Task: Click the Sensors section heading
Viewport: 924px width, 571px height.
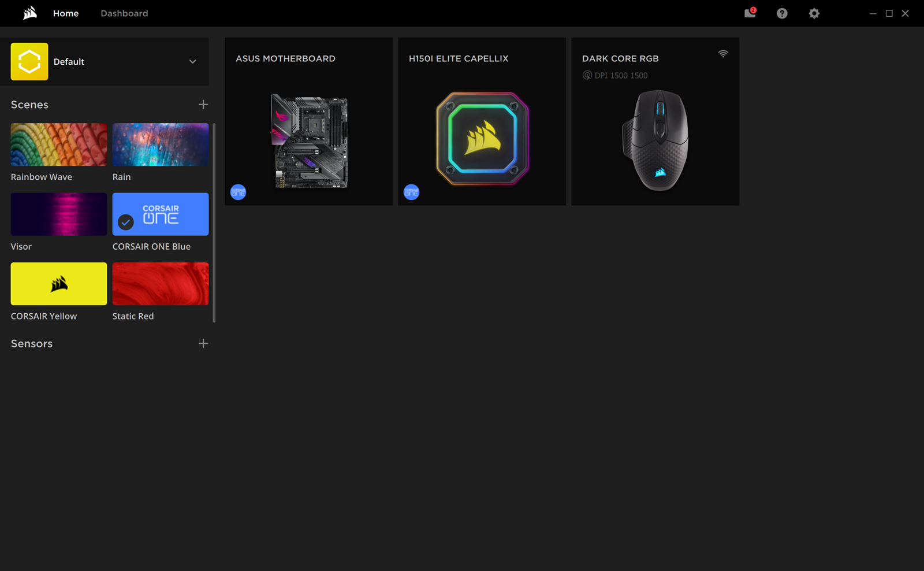Action: pyautogui.click(x=32, y=343)
